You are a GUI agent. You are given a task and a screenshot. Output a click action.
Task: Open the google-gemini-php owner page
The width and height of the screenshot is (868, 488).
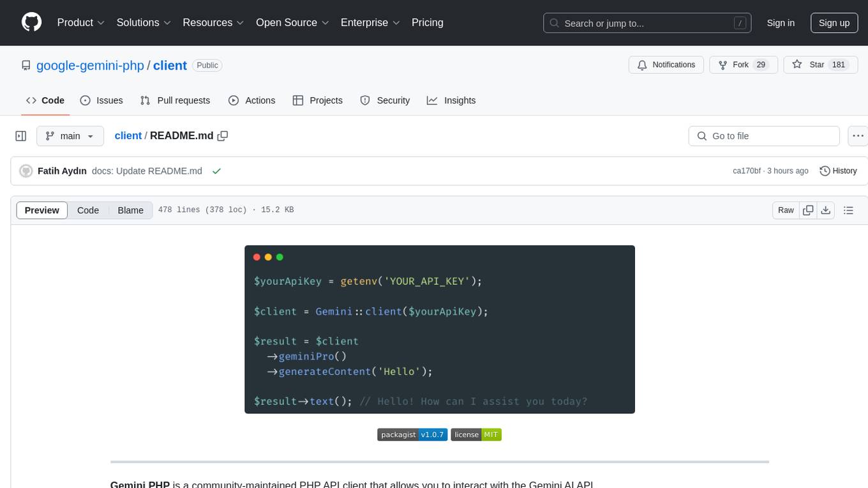click(x=90, y=65)
